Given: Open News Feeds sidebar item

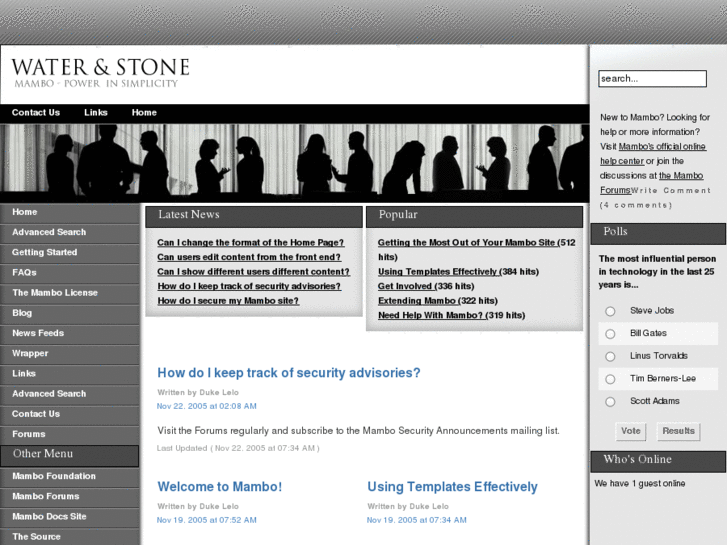Looking at the screenshot, I should pos(70,333).
